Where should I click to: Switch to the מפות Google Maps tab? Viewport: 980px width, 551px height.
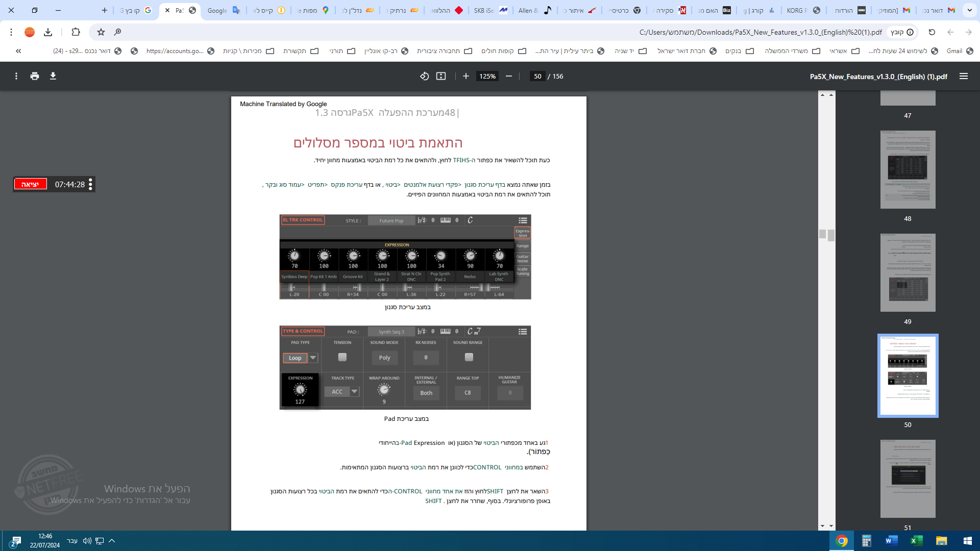[x=313, y=10]
